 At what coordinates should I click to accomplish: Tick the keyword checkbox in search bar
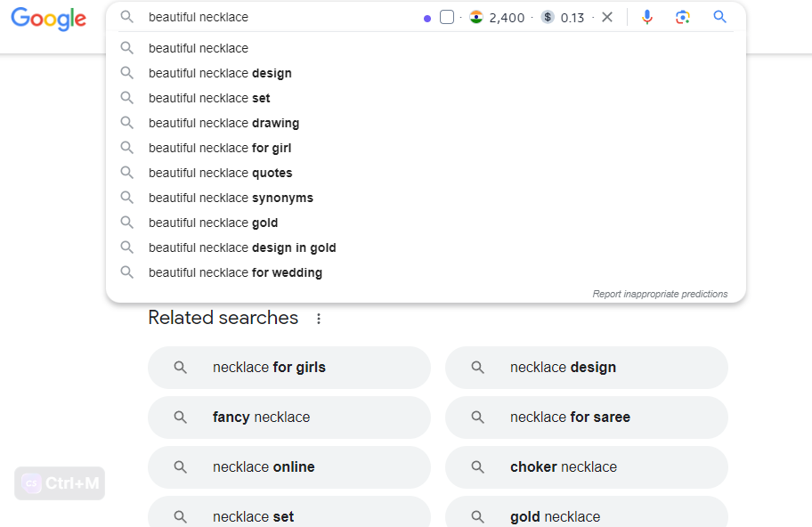[447, 17]
